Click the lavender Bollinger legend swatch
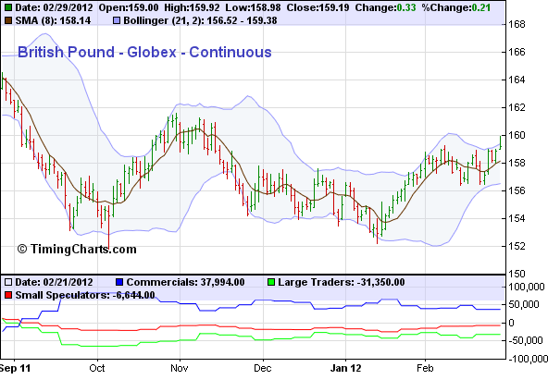 coord(117,20)
